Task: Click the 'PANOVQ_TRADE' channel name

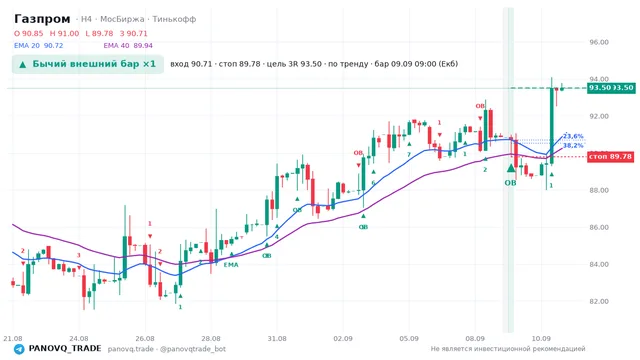Action: [65, 349]
